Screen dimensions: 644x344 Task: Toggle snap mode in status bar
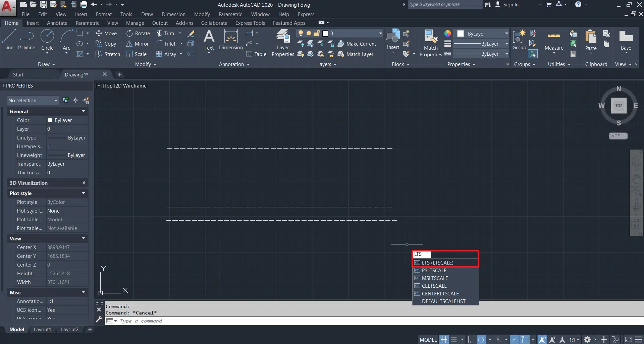point(454,340)
